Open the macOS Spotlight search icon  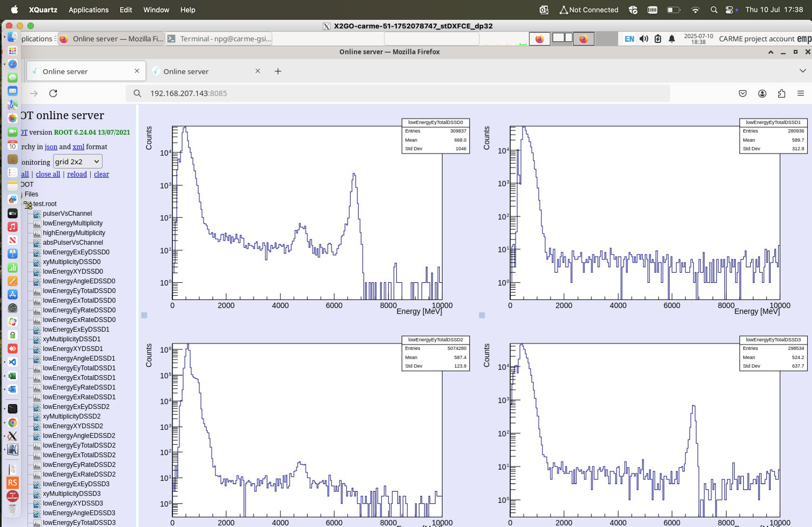(x=714, y=10)
